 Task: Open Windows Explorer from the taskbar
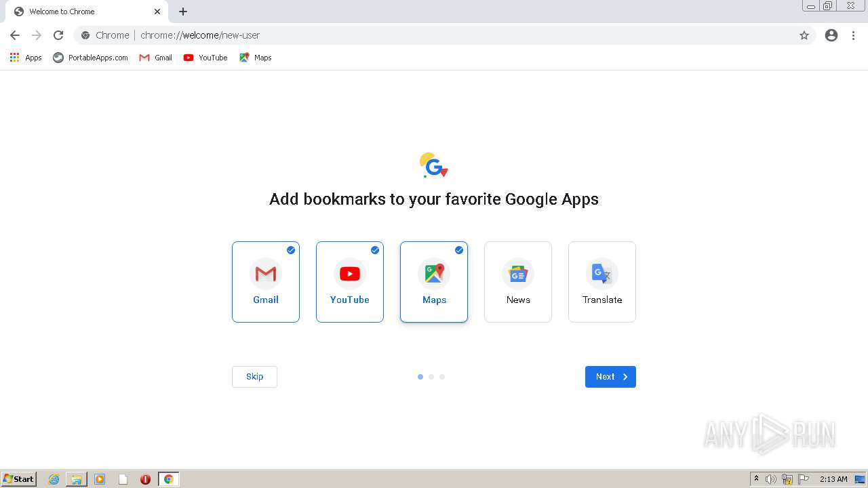click(x=77, y=479)
